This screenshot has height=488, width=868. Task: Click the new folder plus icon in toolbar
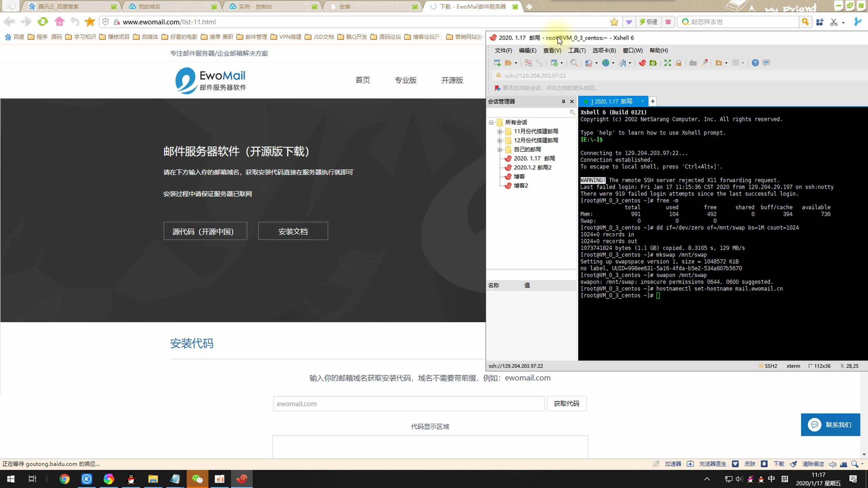click(718, 63)
